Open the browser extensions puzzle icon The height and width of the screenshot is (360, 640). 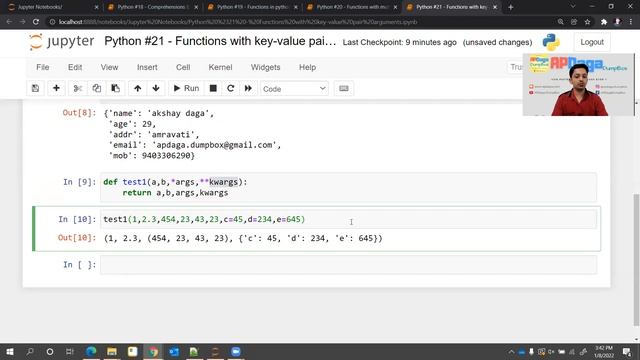coord(604,22)
